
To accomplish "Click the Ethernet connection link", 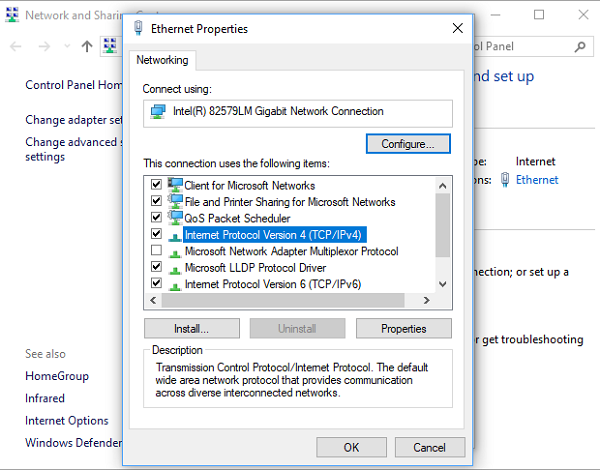I will (537, 180).
